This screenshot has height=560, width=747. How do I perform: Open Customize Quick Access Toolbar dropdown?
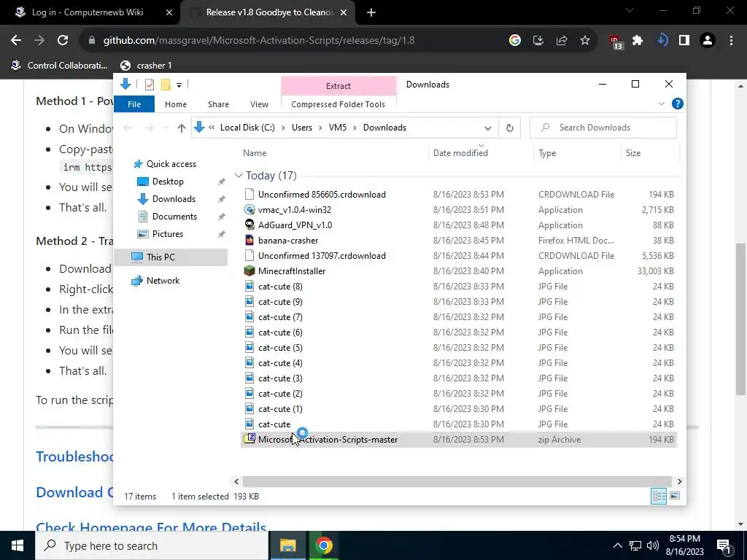179,85
